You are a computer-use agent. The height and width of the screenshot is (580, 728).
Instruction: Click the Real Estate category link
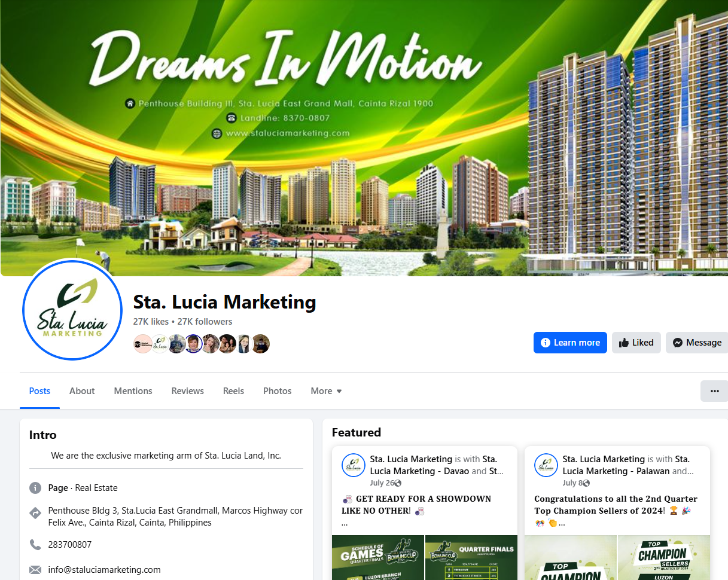[96, 488]
